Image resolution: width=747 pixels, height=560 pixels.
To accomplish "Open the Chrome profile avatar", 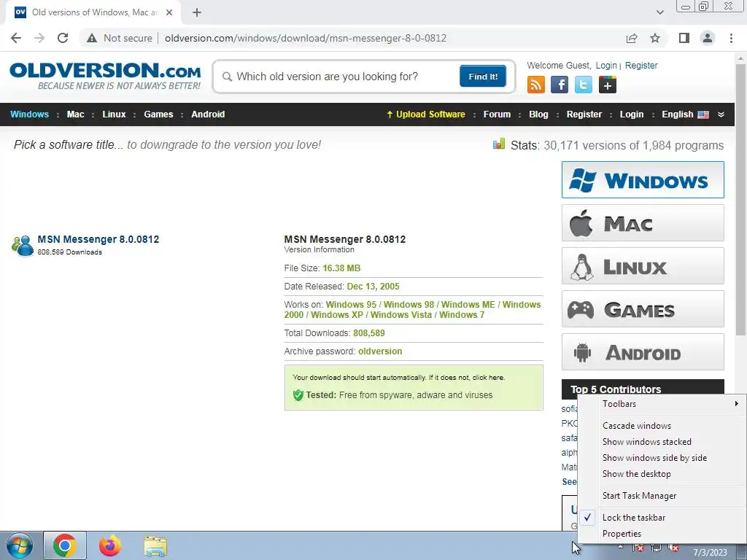I will pos(708,38).
